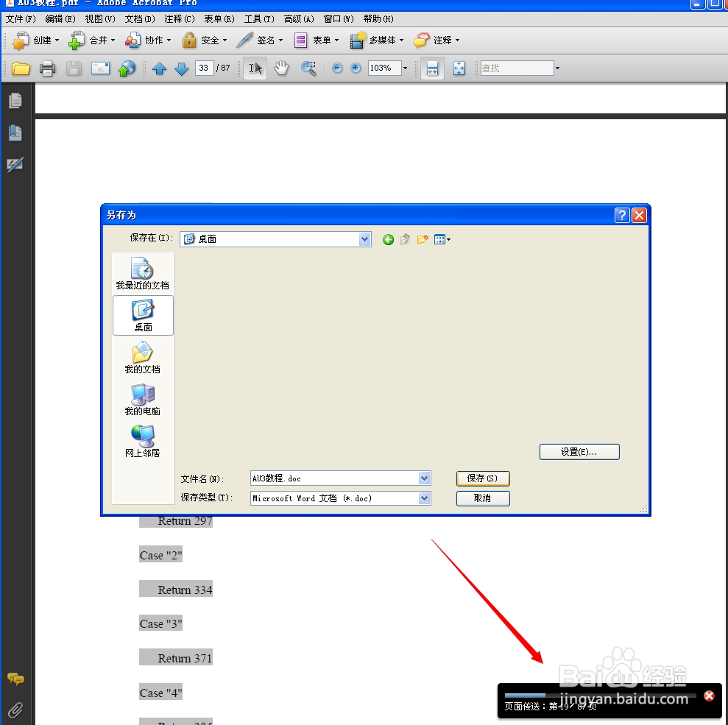
Task: Select 我的文档 in places bar
Action: coord(143,358)
